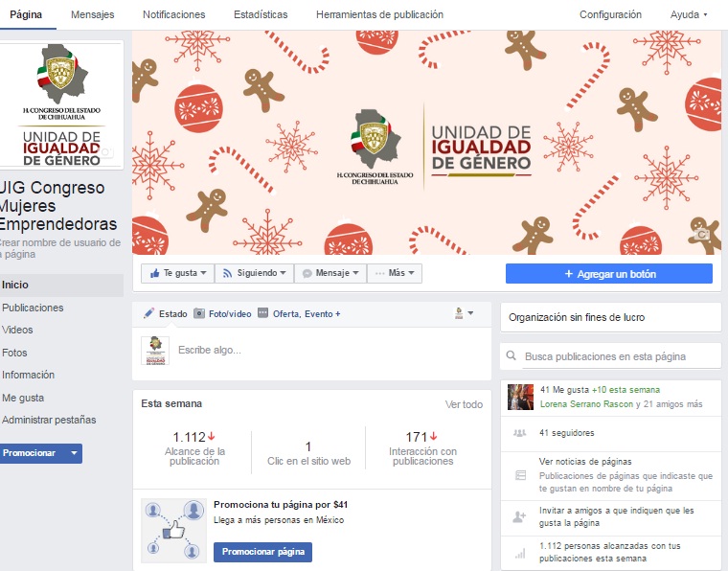Open the Ver todo link for Esta semana
This screenshot has width=728, height=571.
pyautogui.click(x=464, y=404)
